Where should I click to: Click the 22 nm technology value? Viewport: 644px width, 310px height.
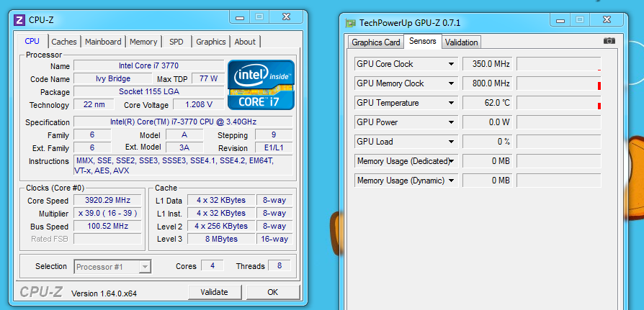[x=94, y=104]
